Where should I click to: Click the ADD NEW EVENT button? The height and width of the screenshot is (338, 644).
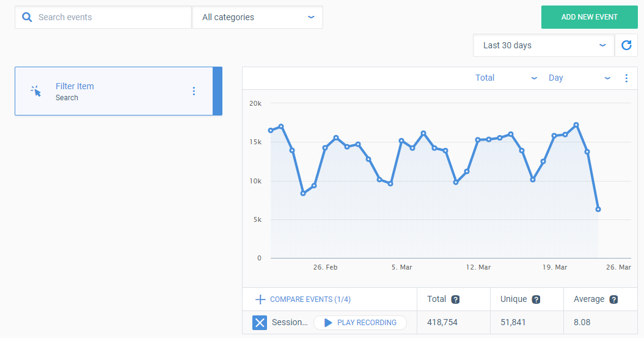pyautogui.click(x=590, y=17)
